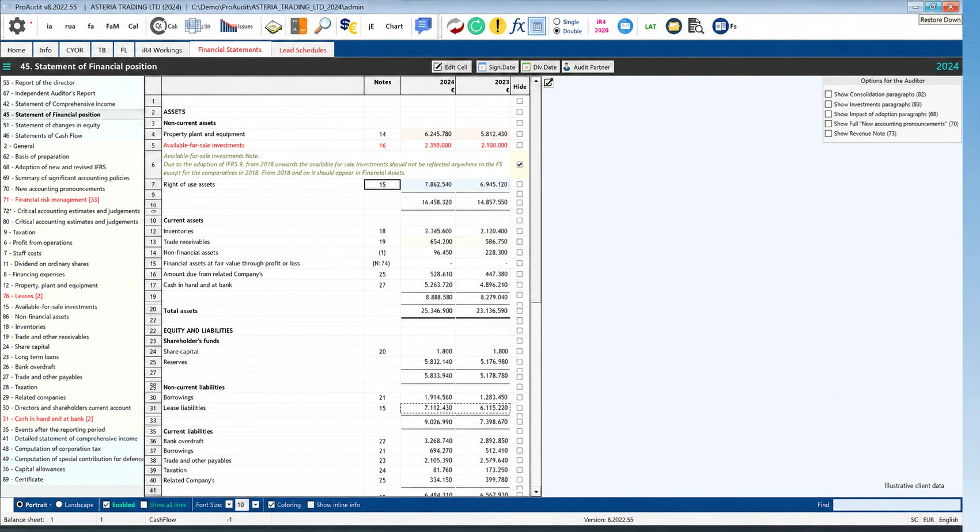980x532 pixels.
Task: Click the iR4 2020 toolbar item
Action: [601, 26]
